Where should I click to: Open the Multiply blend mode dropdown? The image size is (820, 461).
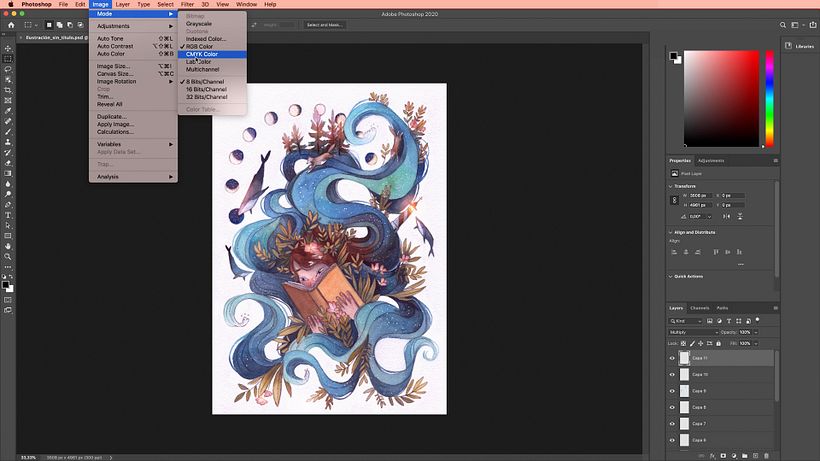point(693,332)
